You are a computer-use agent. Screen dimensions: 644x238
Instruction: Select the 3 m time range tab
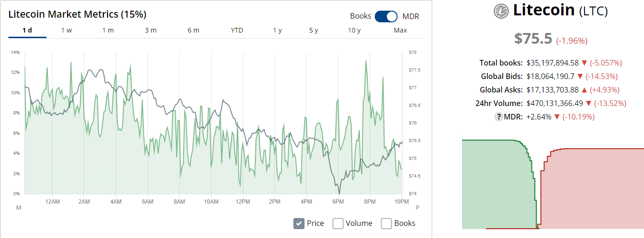[x=151, y=30]
